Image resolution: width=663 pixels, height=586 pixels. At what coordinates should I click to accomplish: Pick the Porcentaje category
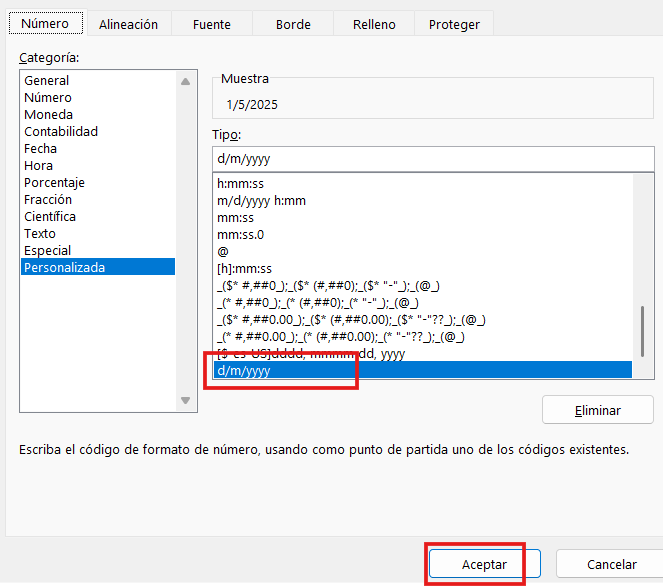[x=55, y=183]
